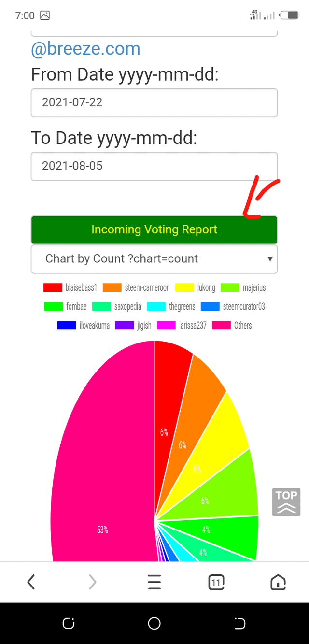Expand the Chart by Count dropdown
The width and height of the screenshot is (309, 644).
154,259
